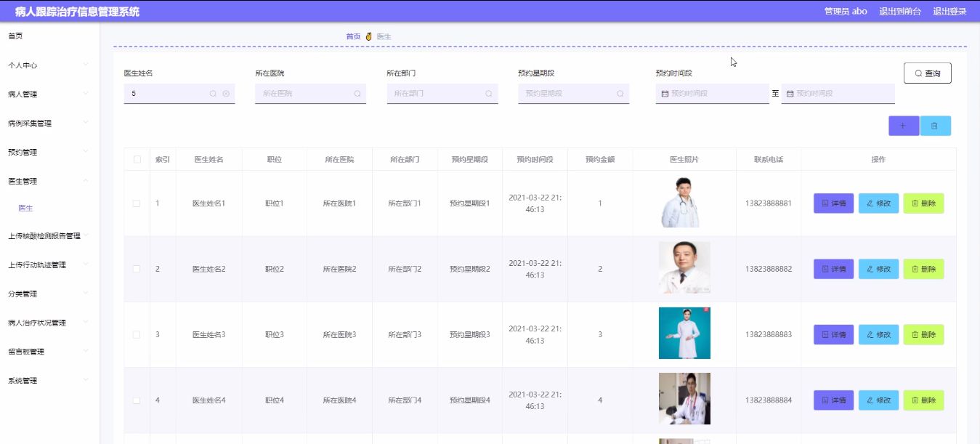Click the search icon in 所在医院 field
Screen dimensions: 980x444
pyautogui.click(x=357, y=94)
